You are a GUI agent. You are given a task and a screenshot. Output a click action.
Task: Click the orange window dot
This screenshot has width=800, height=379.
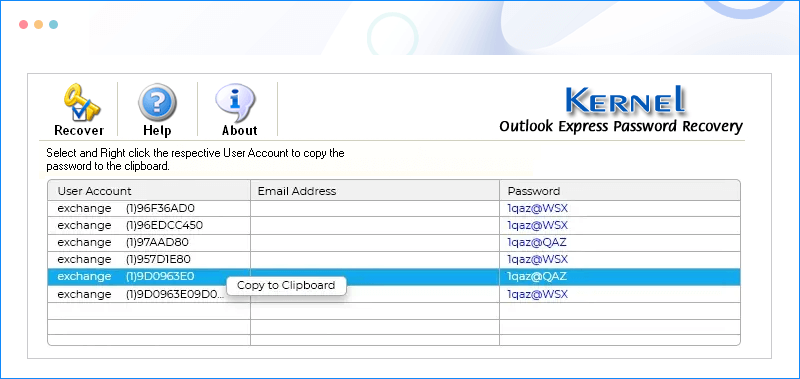coord(38,24)
